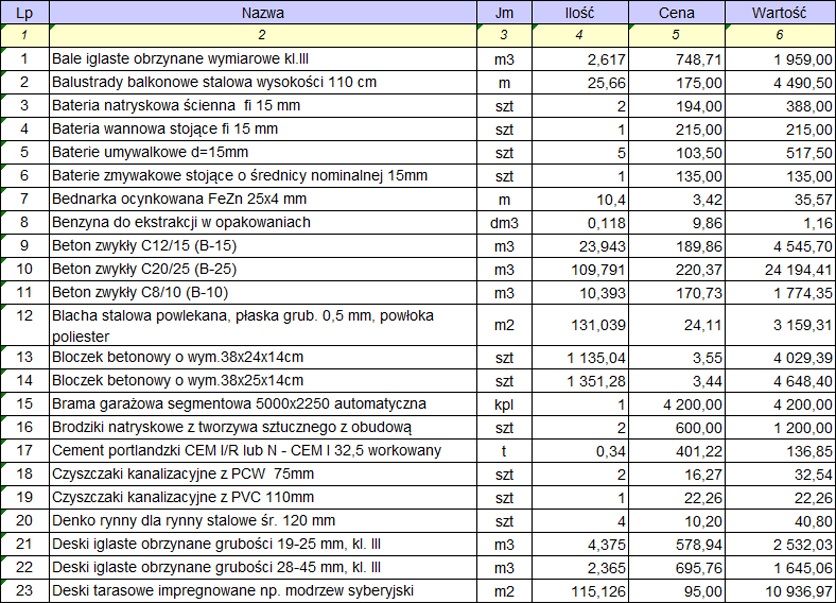Select the Jm column header
Viewport: 836px width, 603px height.
504,12
